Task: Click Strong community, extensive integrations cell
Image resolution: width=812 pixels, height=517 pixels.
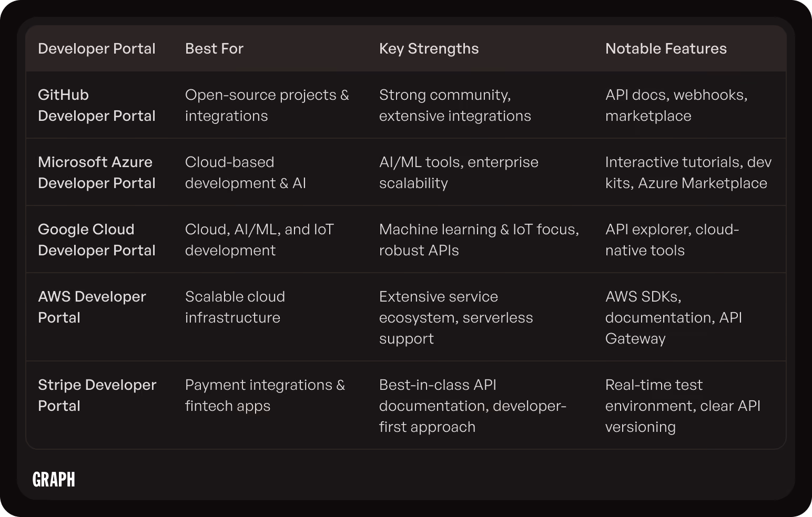Action: (x=455, y=105)
